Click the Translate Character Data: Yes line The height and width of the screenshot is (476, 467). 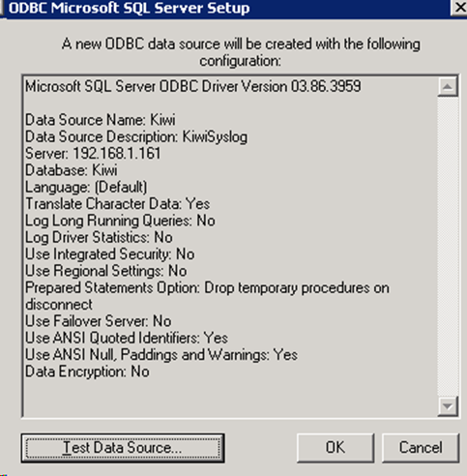coord(118,204)
